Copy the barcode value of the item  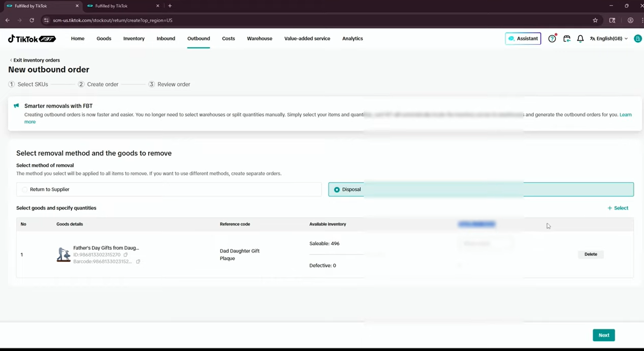click(138, 262)
